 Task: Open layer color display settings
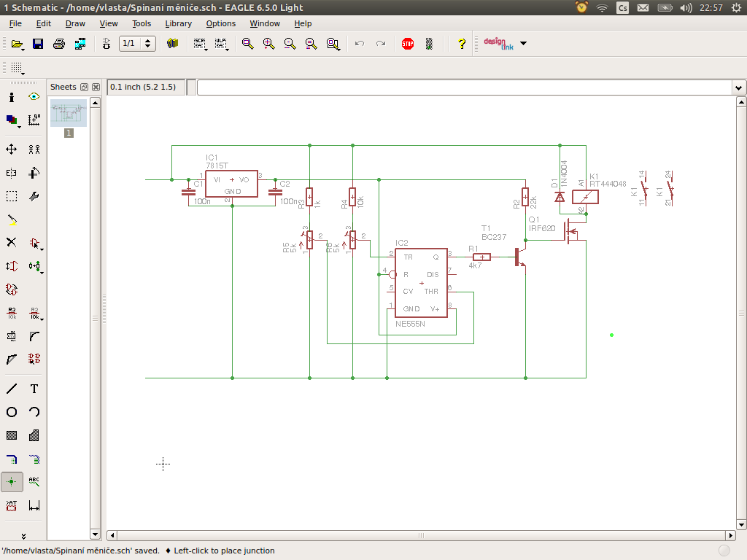12,120
